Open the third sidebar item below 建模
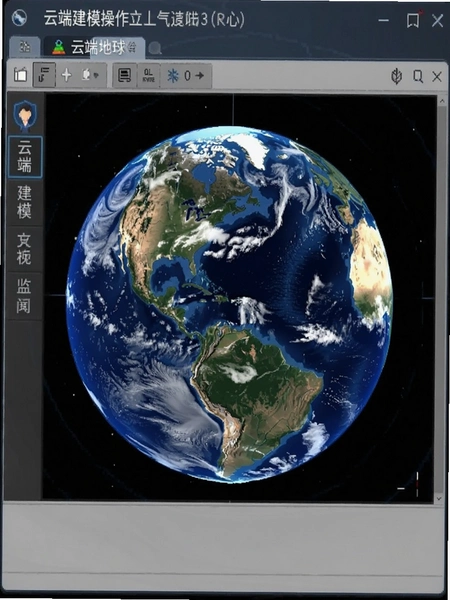Screen dimensions: 450x600 [24, 249]
